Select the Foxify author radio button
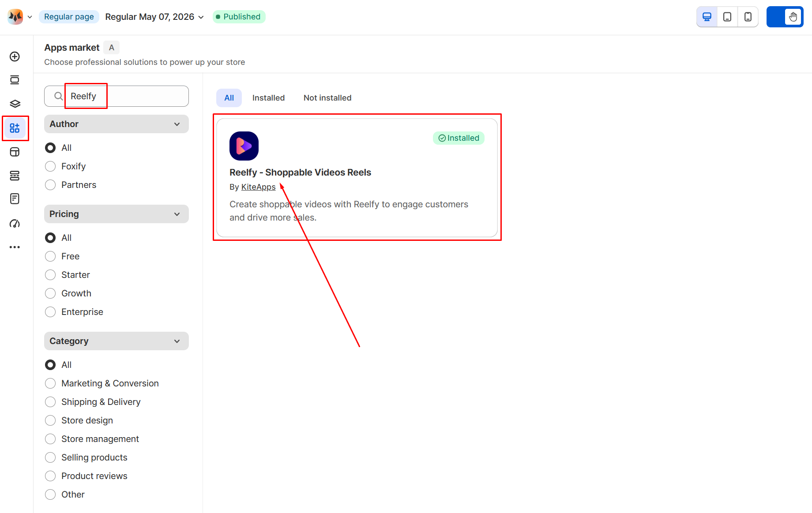Image resolution: width=812 pixels, height=513 pixels. pos(50,166)
